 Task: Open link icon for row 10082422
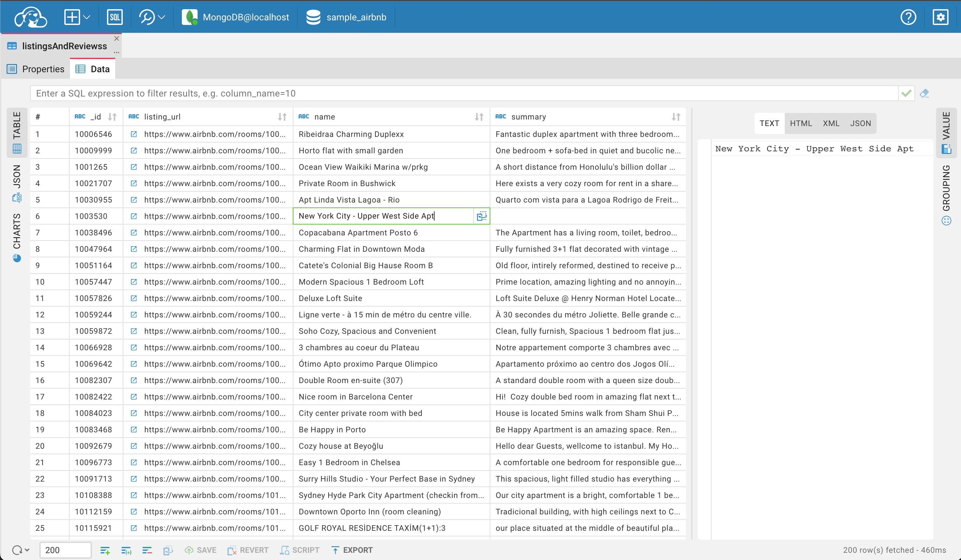(134, 397)
